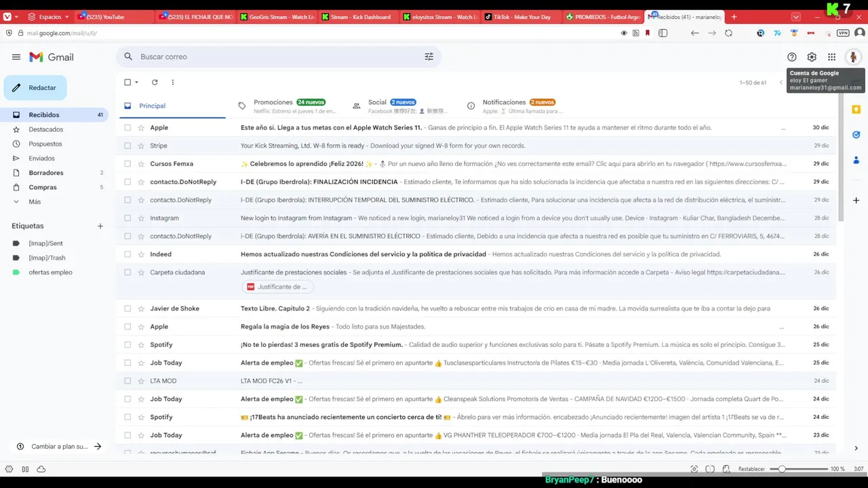This screenshot has width=868, height=488.
Task: Open the Google apps grid
Action: point(831,57)
